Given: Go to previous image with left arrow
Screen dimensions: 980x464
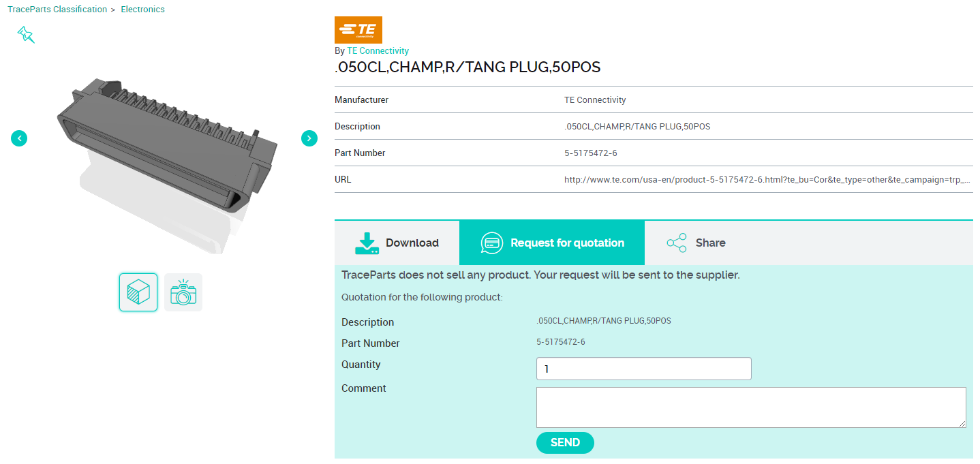Looking at the screenshot, I should tap(19, 138).
